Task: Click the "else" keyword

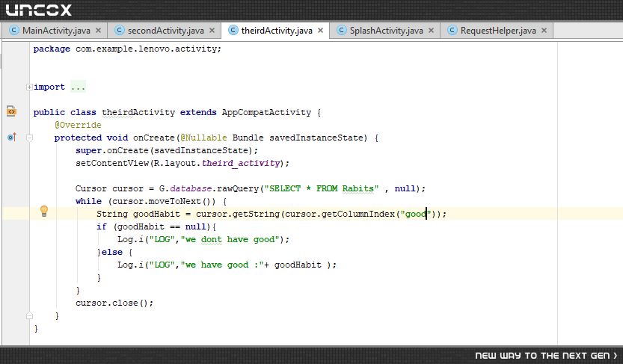Action: tap(112, 252)
